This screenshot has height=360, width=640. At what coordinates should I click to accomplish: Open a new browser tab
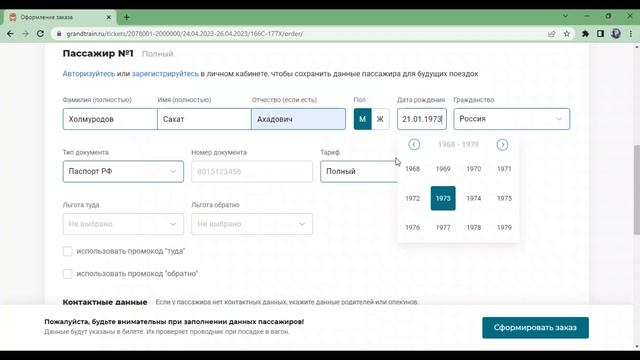pos(127,17)
